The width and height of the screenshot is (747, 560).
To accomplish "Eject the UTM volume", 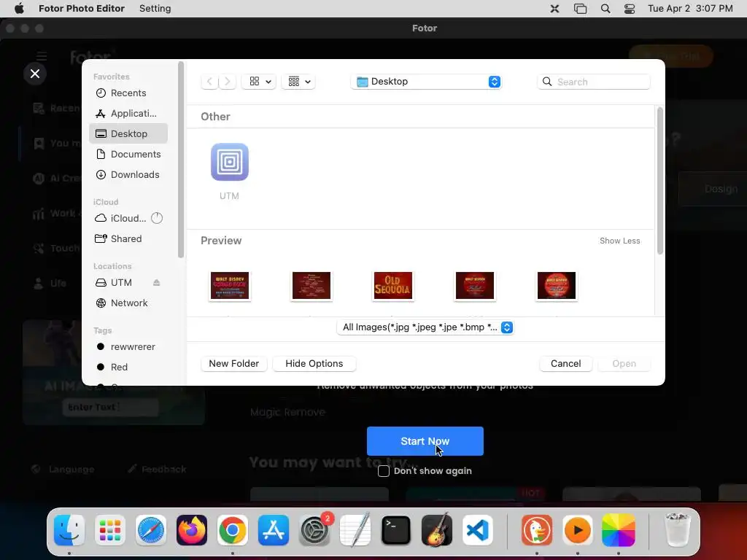I will tap(156, 282).
